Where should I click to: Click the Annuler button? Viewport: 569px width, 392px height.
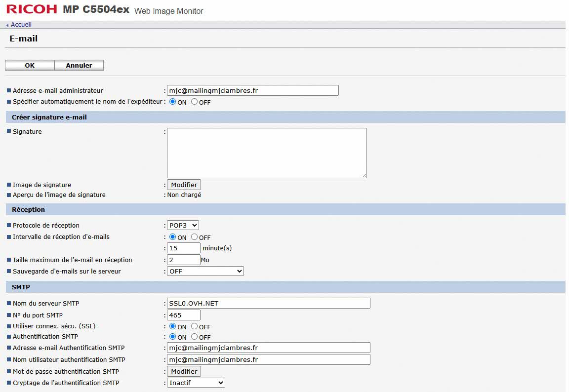[x=79, y=65]
